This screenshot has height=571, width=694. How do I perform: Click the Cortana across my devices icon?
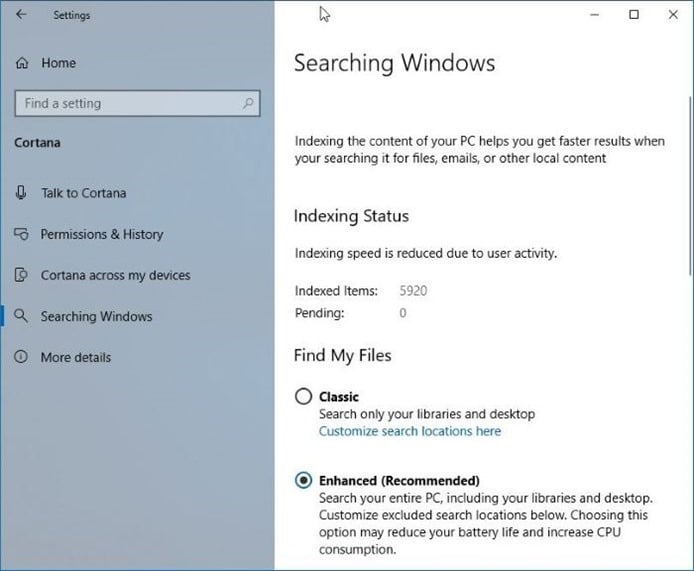(x=21, y=275)
